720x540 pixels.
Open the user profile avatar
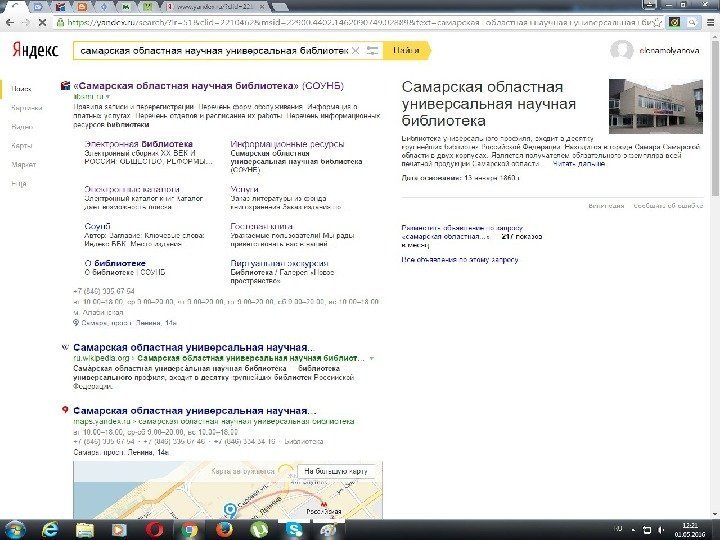(621, 51)
